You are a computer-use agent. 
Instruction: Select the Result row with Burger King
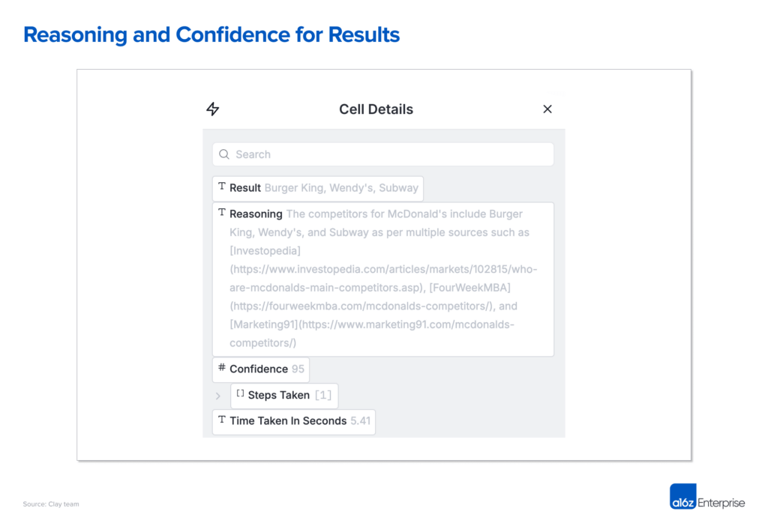pyautogui.click(x=318, y=188)
